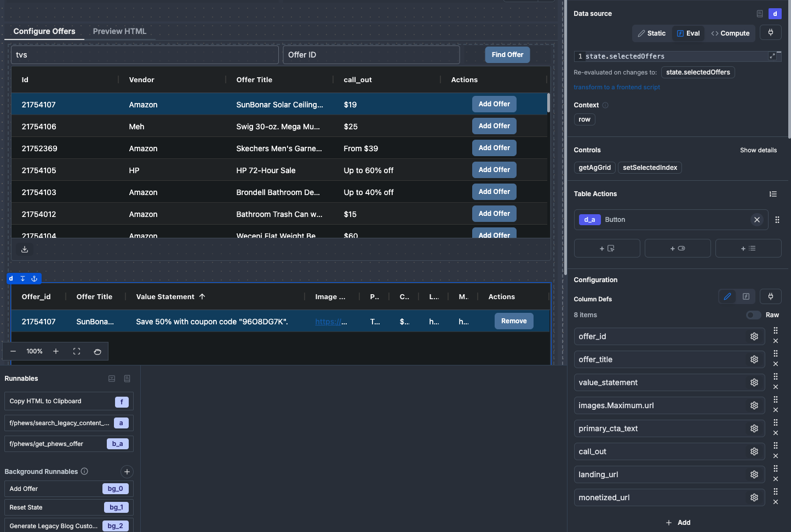Click the Context info icon
This screenshot has height=532, width=791.
[x=605, y=105]
